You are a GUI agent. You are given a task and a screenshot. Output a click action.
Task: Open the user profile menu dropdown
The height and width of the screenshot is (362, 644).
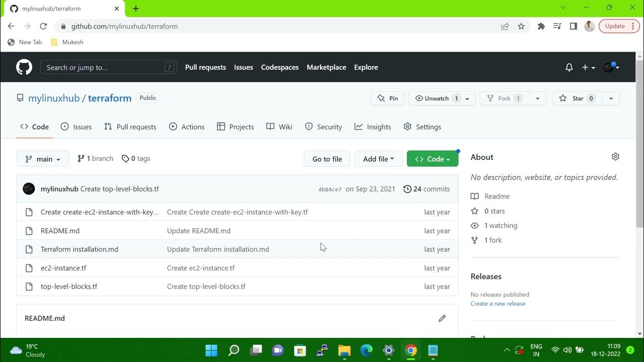coord(611,67)
